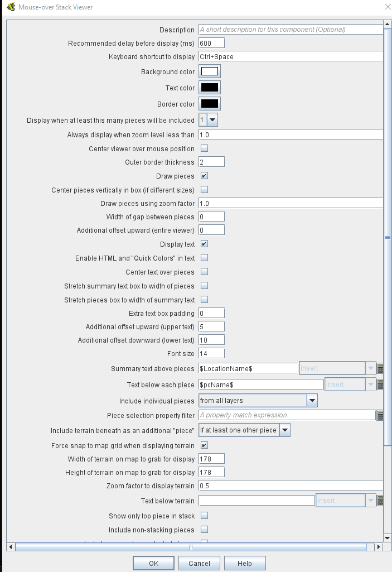Viewport: 392px width, 572px height.
Task: Click the VASSAL app icon in title bar
Action: pos(11,7)
